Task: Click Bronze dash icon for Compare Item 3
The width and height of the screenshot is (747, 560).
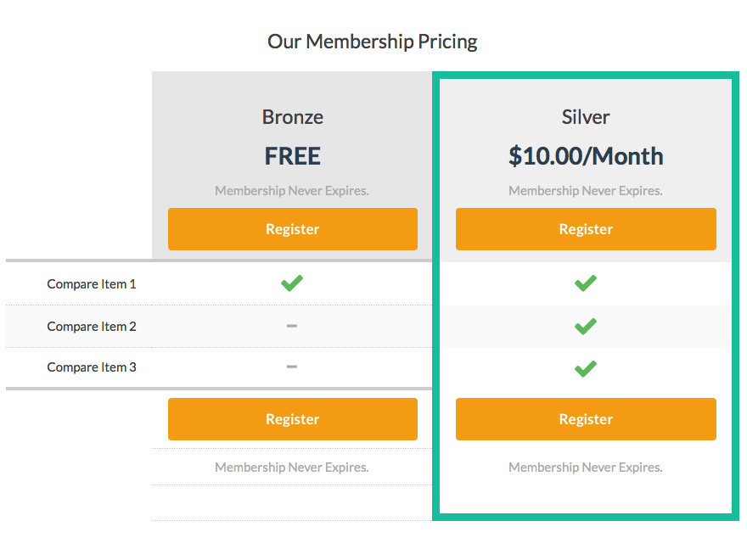Action: [291, 367]
